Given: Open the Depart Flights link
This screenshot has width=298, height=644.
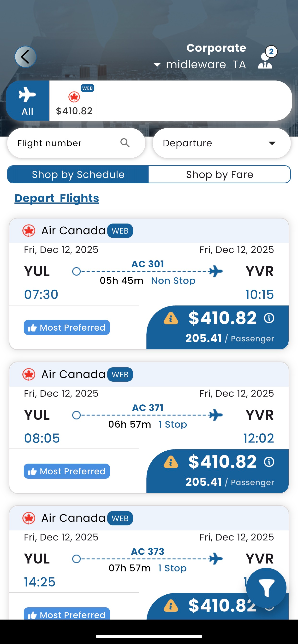Looking at the screenshot, I should tap(57, 198).
